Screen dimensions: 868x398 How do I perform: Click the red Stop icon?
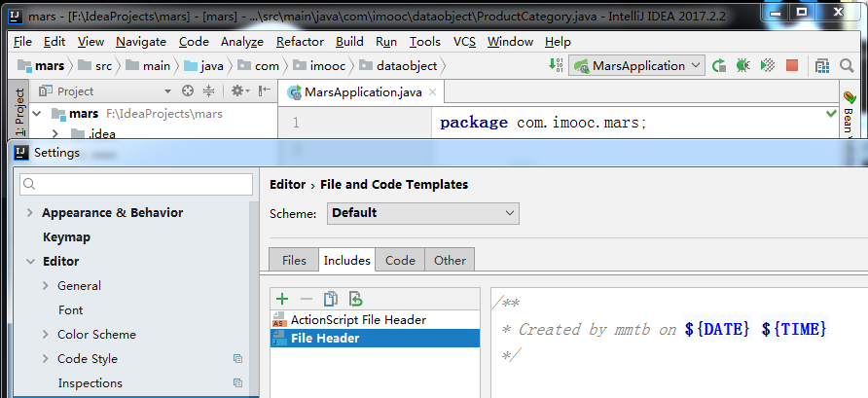(x=792, y=66)
